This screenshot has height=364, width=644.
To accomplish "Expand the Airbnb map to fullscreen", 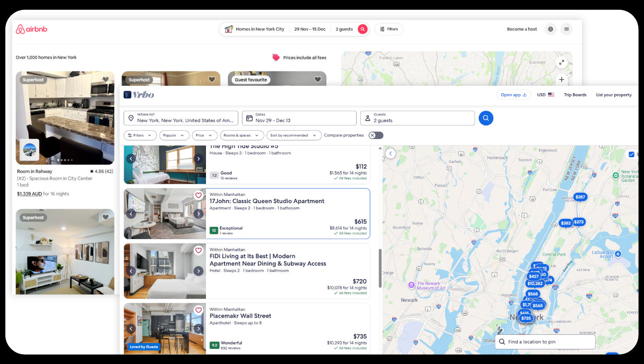I will pos(562,62).
